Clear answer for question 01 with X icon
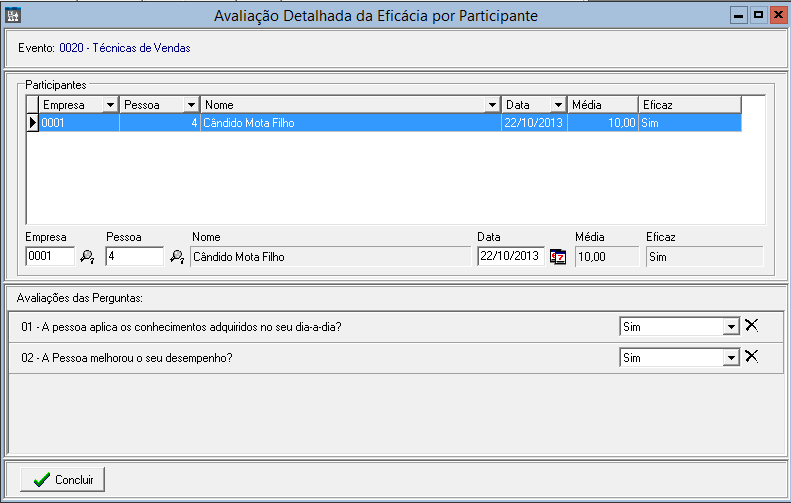791x503 pixels. [x=752, y=326]
